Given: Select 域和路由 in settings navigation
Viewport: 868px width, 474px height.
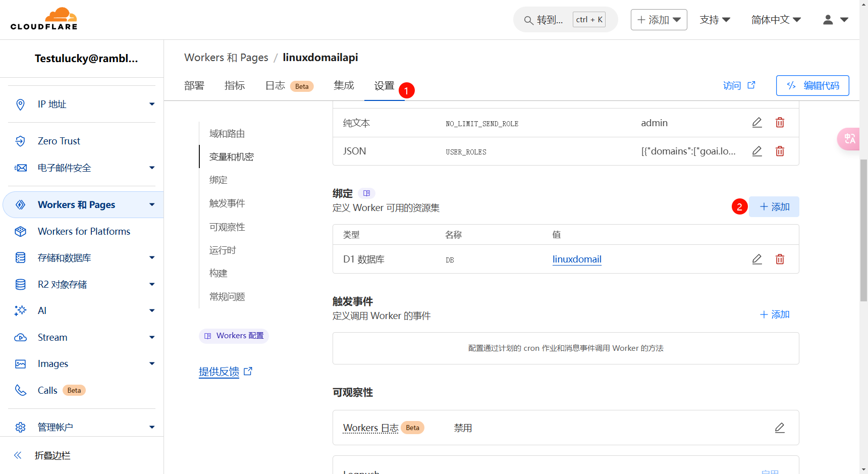Looking at the screenshot, I should (227, 134).
